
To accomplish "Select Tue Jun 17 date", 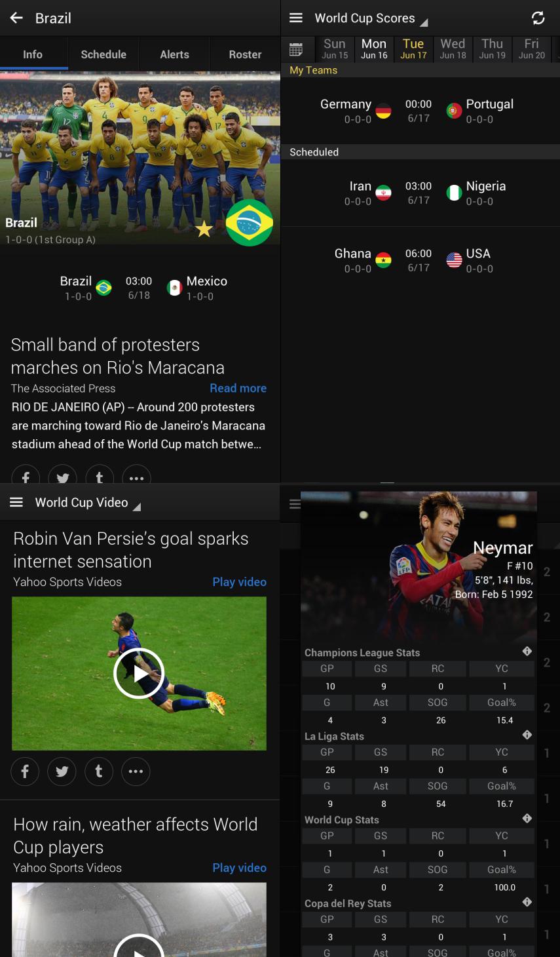I will click(413, 49).
